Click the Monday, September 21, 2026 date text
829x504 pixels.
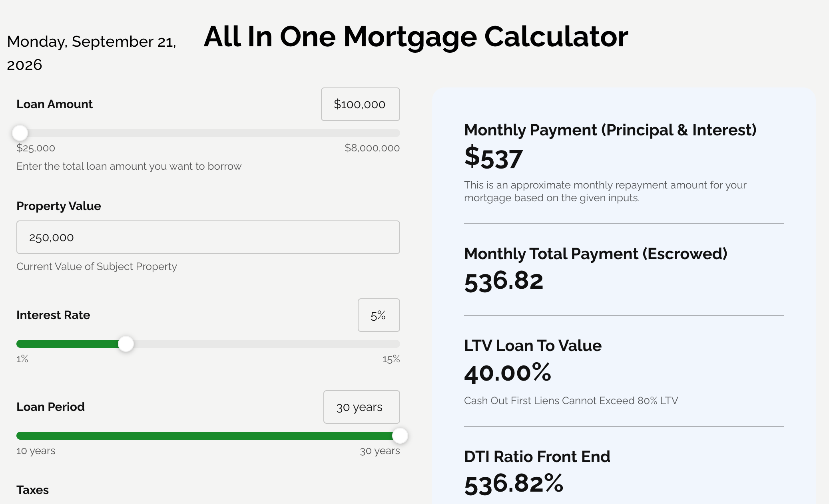(92, 53)
